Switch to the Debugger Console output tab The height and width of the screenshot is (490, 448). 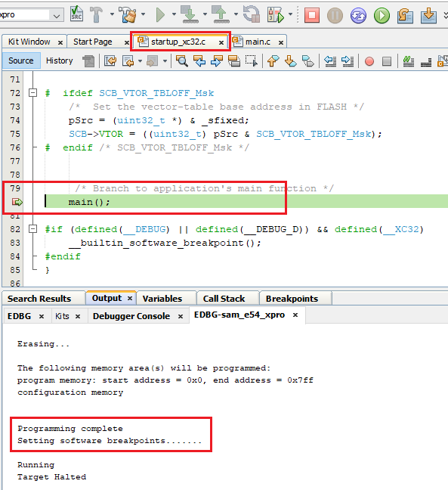(131, 316)
